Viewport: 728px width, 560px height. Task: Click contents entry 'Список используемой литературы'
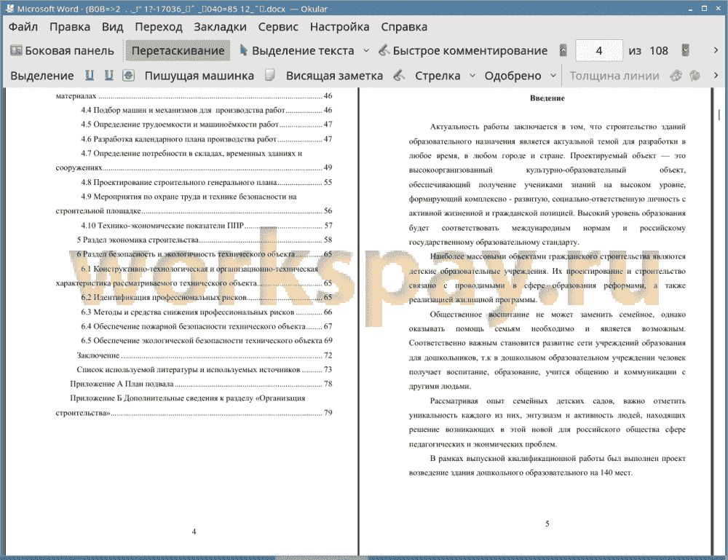[x=205, y=370]
